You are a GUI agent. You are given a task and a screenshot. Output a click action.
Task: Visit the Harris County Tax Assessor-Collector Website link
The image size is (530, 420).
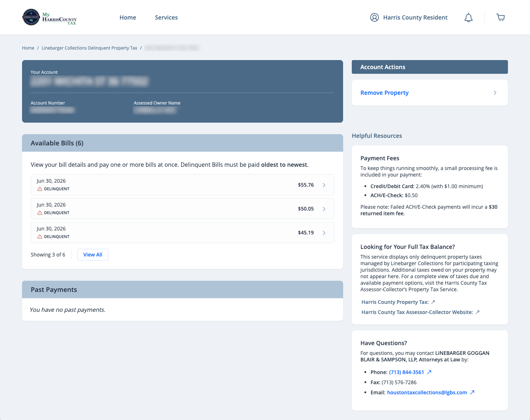click(417, 312)
